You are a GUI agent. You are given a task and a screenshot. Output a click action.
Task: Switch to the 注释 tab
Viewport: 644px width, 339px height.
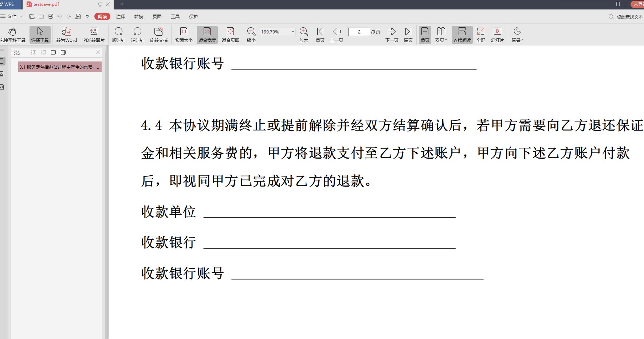[x=121, y=16]
